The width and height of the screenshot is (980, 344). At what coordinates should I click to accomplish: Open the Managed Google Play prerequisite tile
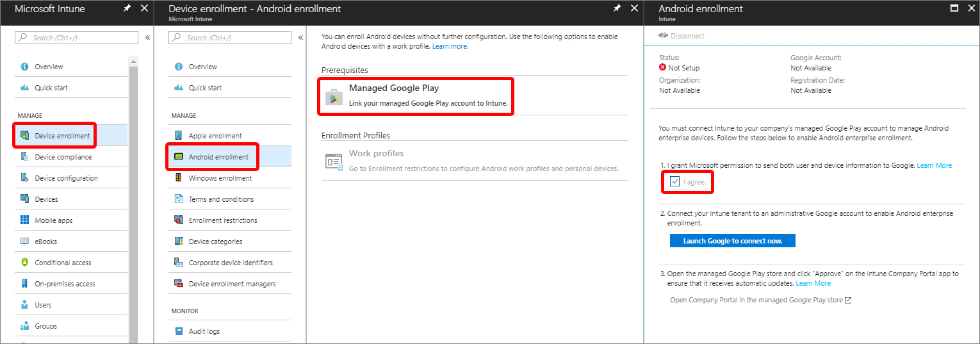coord(475,96)
